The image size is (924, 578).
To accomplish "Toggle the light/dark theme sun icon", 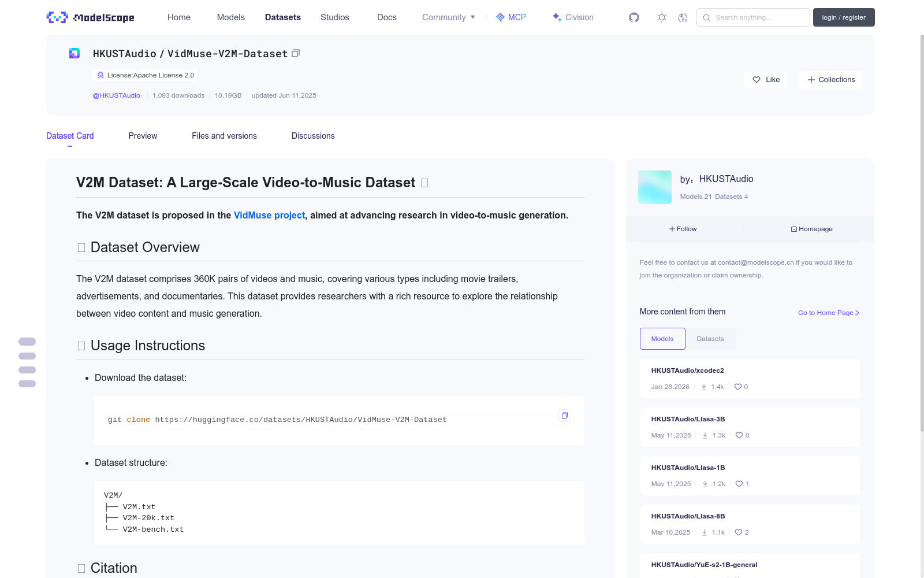I will 662,17.
